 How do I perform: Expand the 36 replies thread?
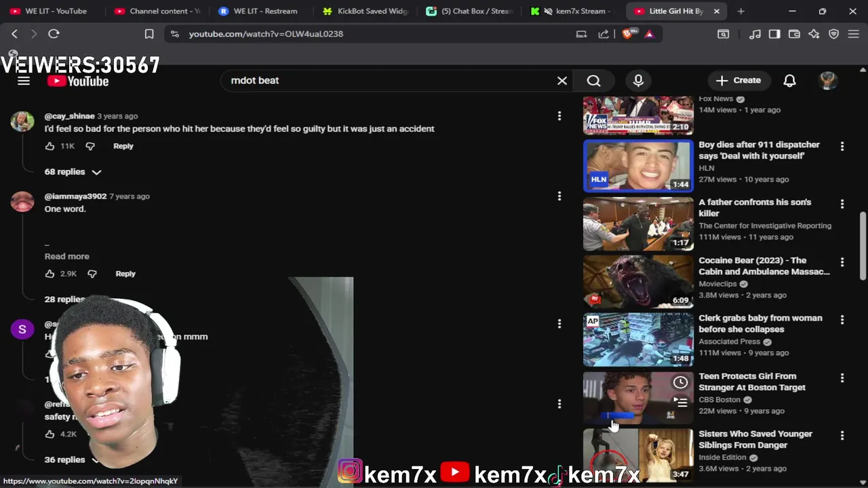[x=73, y=460]
